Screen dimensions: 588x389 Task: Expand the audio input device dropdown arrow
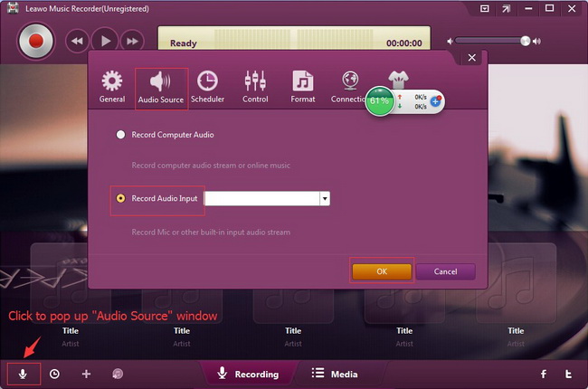click(x=325, y=198)
